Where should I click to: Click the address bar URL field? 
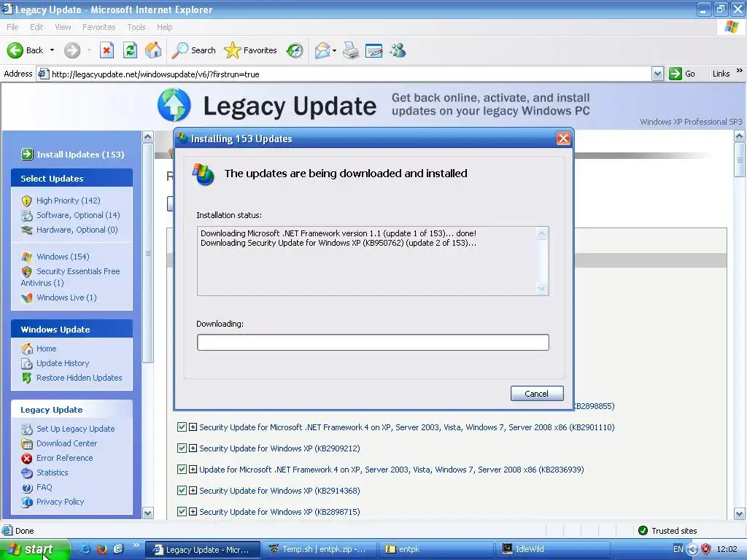[x=343, y=74]
